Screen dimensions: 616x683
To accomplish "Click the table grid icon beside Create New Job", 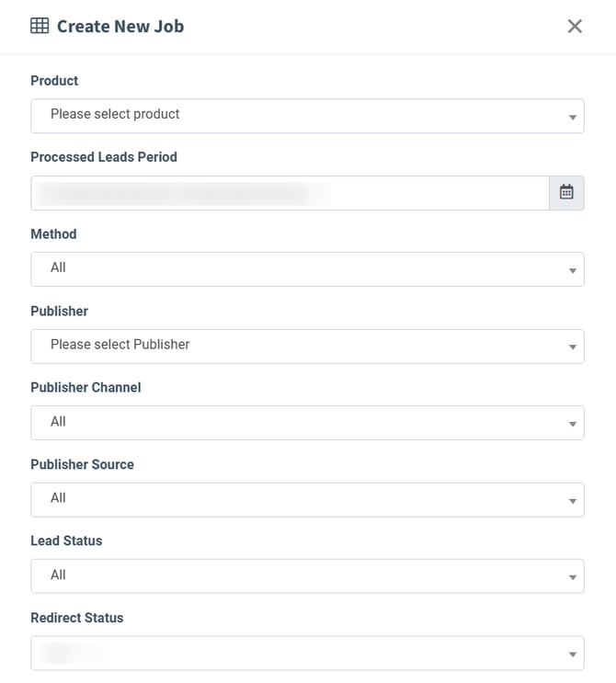I will tap(40, 27).
